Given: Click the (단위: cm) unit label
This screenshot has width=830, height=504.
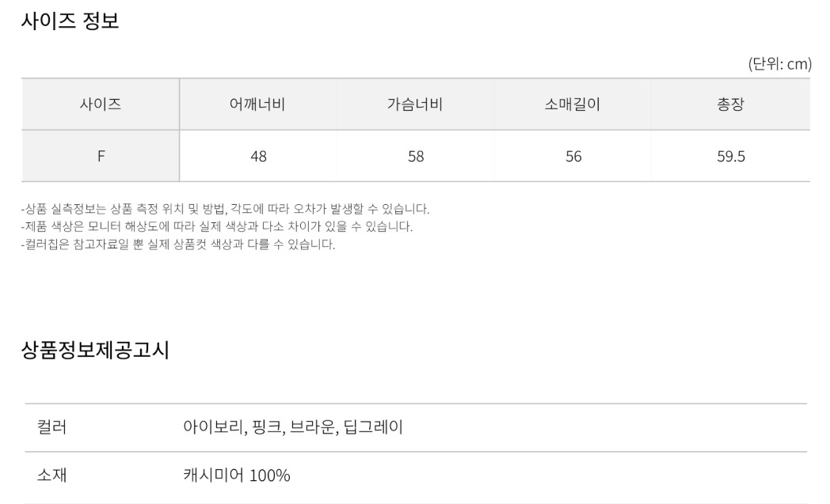Looking at the screenshot, I should tap(779, 64).
